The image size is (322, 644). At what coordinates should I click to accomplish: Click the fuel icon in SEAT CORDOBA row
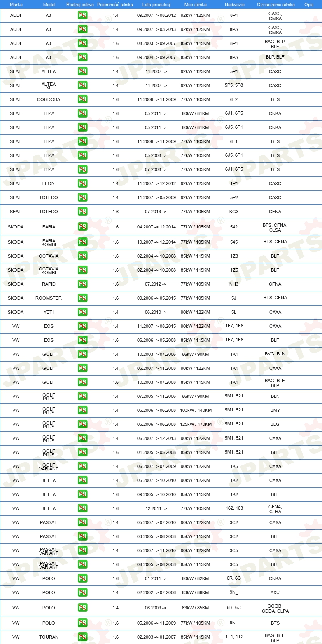coord(82,99)
